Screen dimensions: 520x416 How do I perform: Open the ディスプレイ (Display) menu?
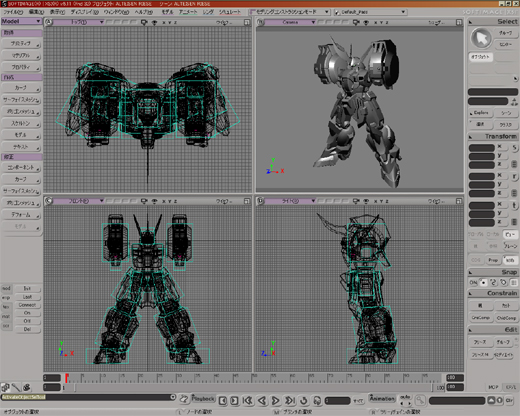(85, 12)
